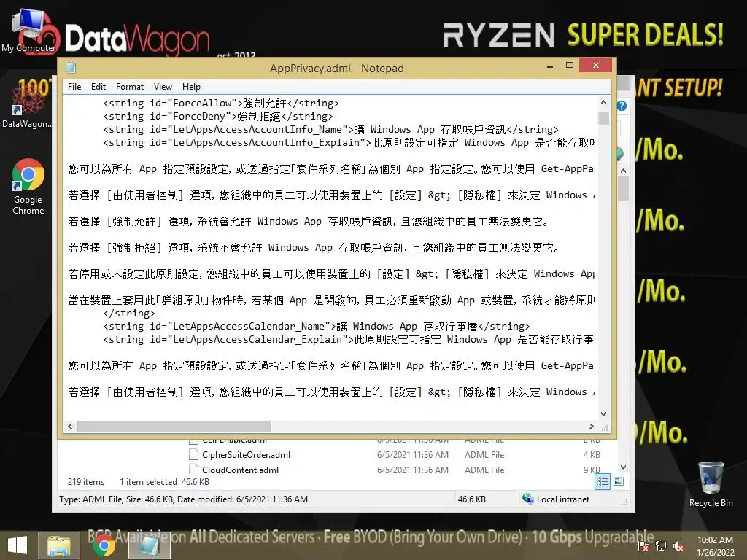747x560 pixels.
Task: Click ADML File type of CipherSuiteOrder.adml
Action: 484,455
